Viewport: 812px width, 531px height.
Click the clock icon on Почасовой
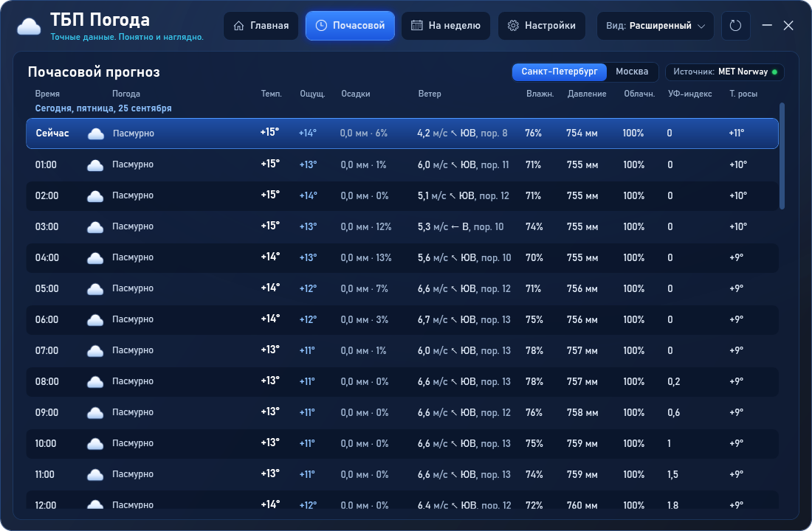pos(321,25)
